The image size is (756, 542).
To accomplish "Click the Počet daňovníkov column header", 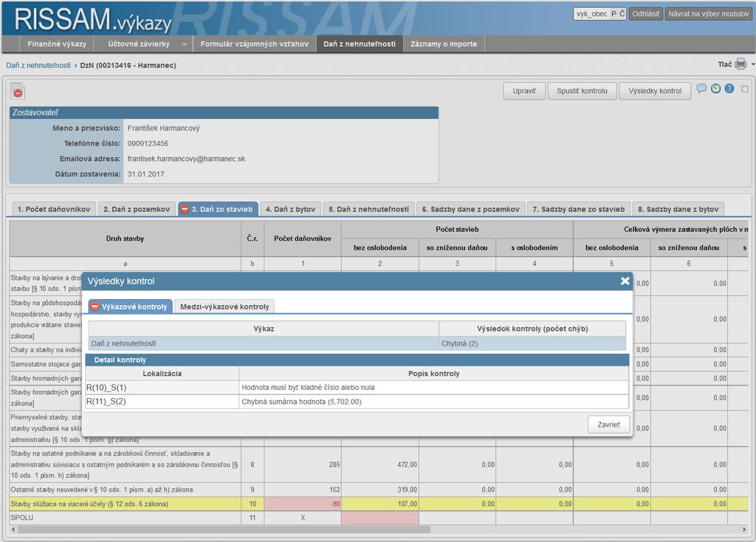I will click(302, 239).
